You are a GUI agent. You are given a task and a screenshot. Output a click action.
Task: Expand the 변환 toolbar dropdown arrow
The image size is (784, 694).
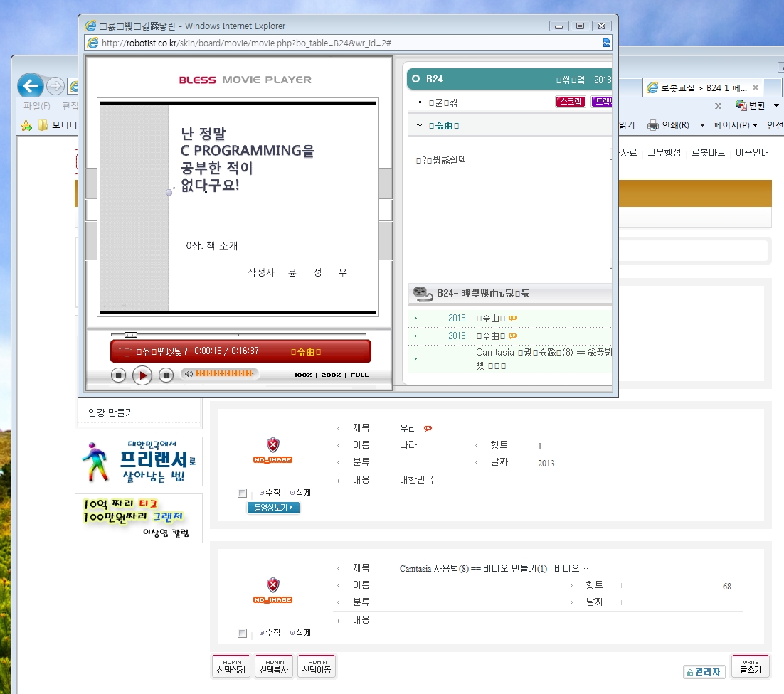[776, 105]
